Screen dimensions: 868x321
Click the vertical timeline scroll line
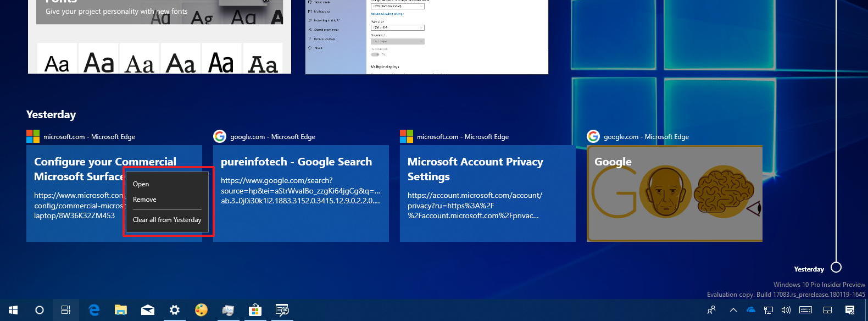[836, 131]
